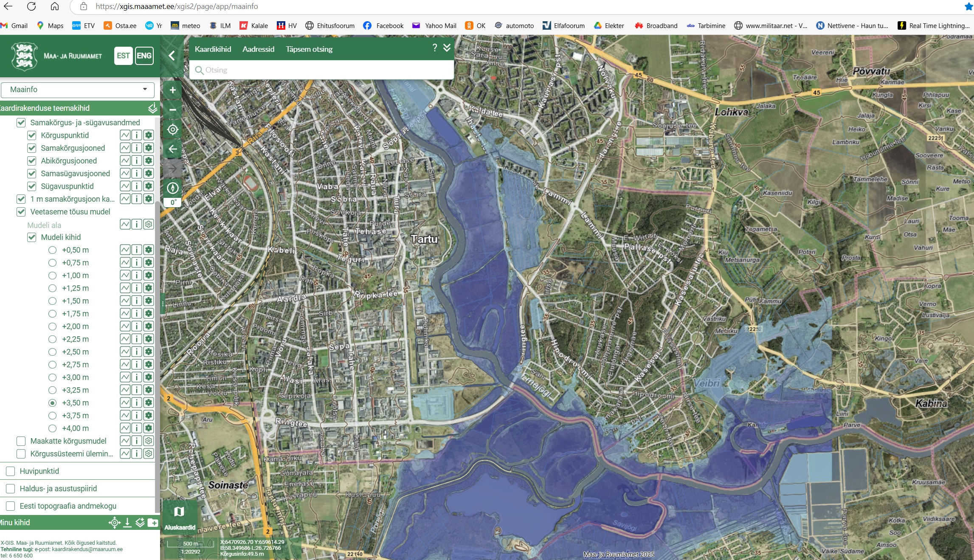The height and width of the screenshot is (560, 974).
Task: Open info icon for Maakatte kõrgusmudel
Action: click(x=137, y=441)
